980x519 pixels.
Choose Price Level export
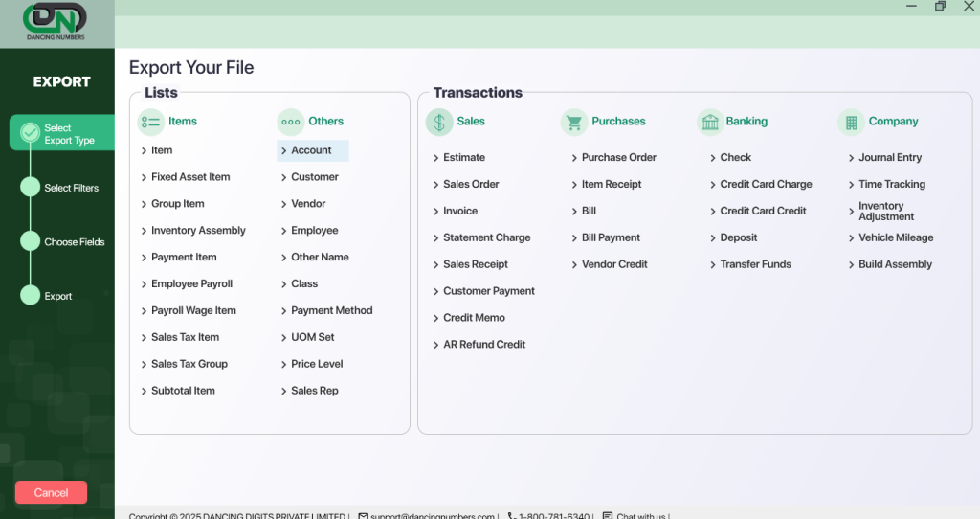317,364
